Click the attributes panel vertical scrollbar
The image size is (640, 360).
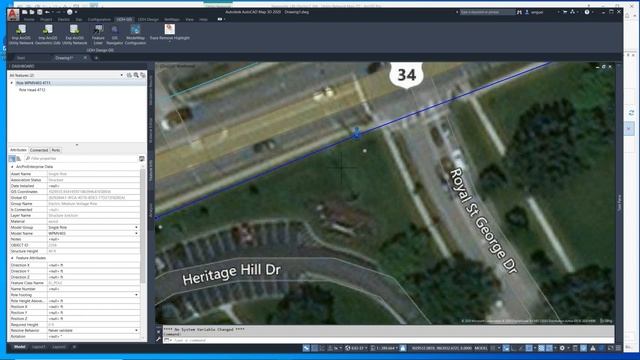click(x=142, y=225)
